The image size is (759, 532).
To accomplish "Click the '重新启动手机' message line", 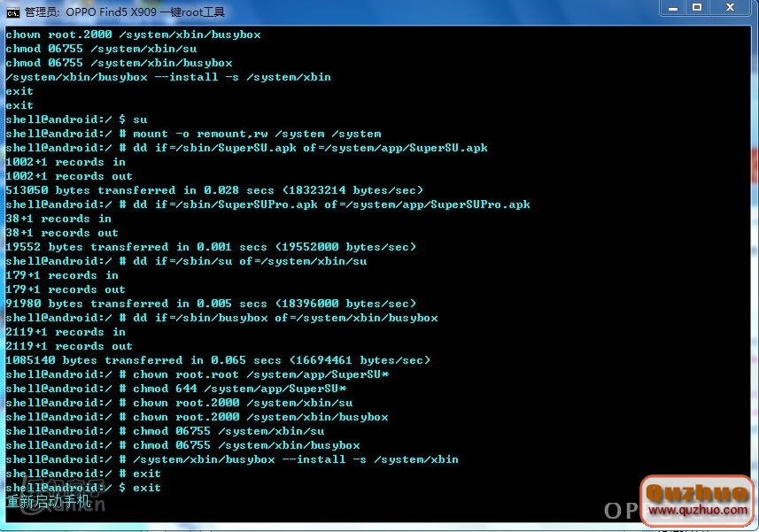I will click(49, 502).
